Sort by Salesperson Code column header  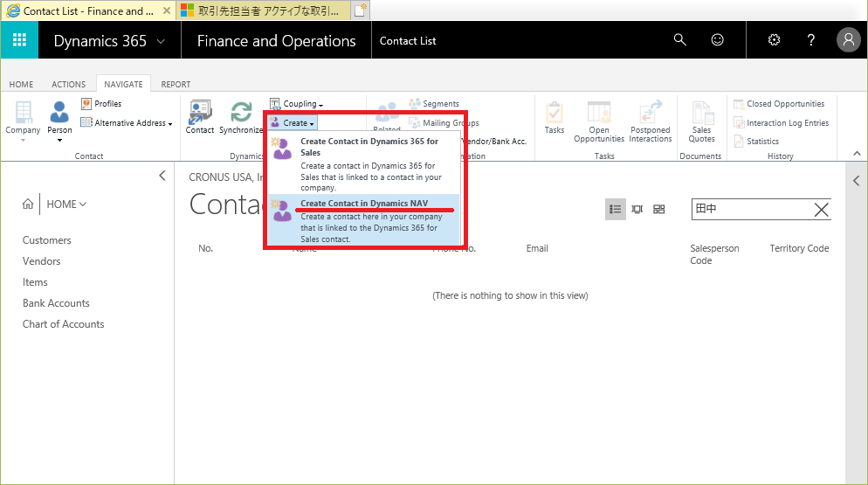point(714,254)
